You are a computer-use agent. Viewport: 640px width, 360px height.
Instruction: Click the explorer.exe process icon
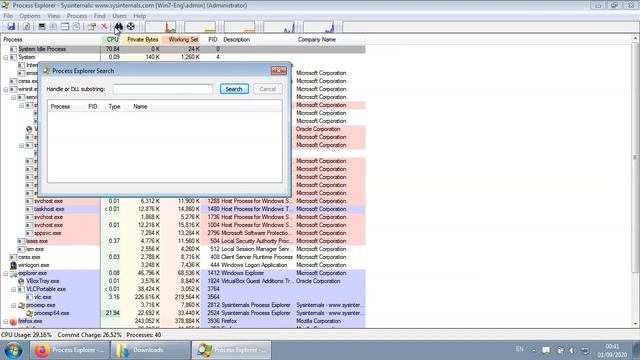[x=13, y=273]
